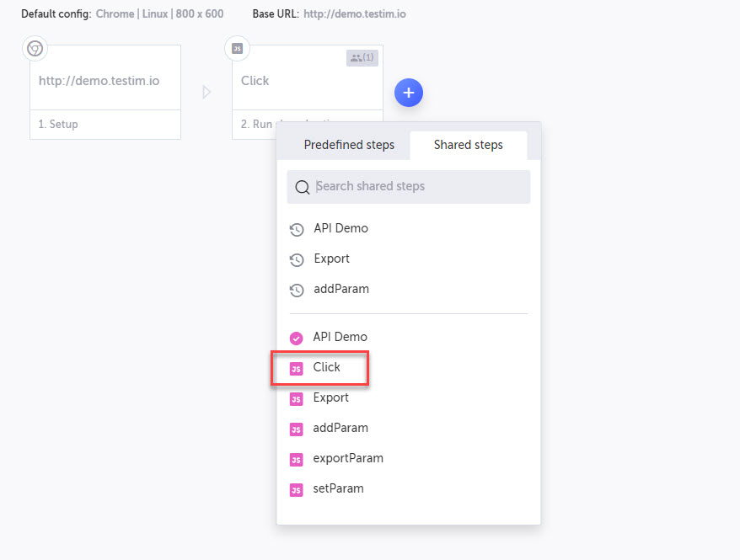The width and height of the screenshot is (740, 560).
Task: Click the pink checkmark badge next to 'API Demo'
Action: 297,337
